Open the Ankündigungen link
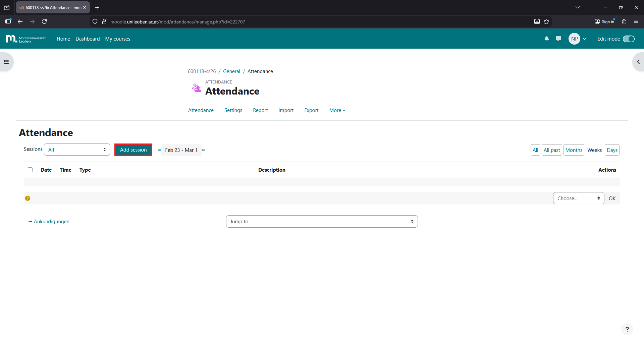 click(51, 222)
